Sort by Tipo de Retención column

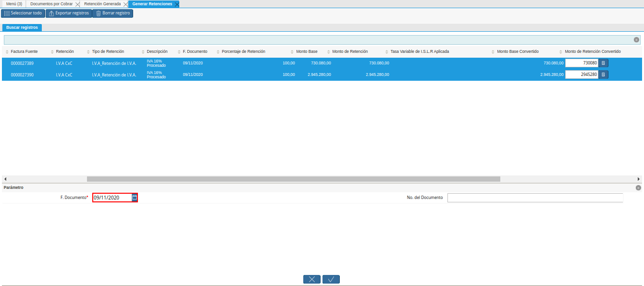pos(108,51)
